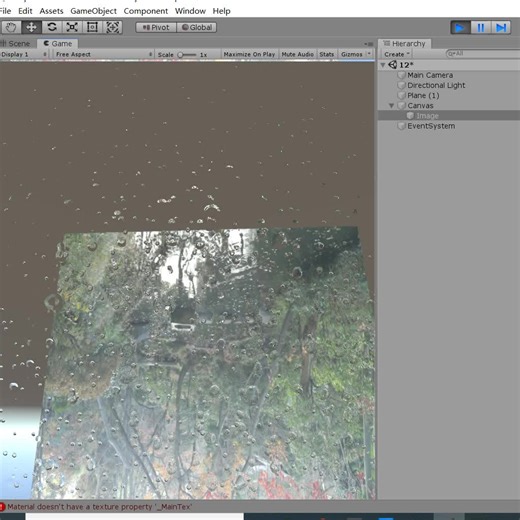This screenshot has width=520, height=520.
Task: Open the Display 1 dropdown
Action: click(x=24, y=54)
